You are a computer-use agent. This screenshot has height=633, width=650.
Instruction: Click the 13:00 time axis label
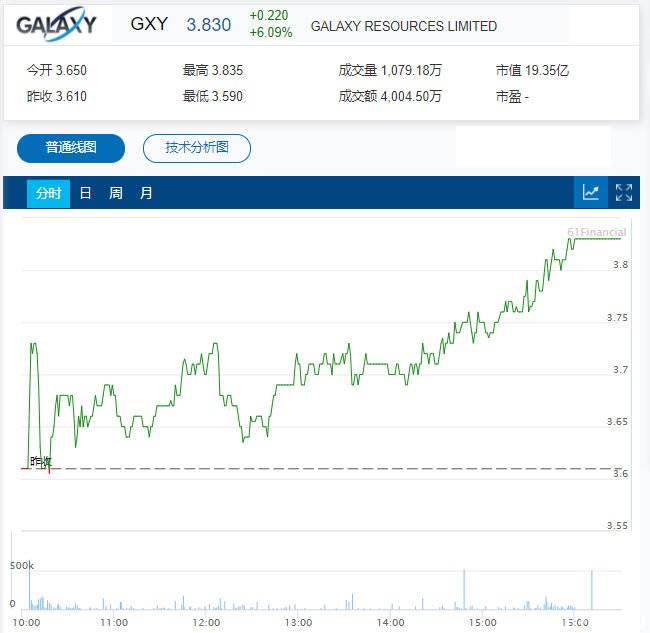coord(298,623)
